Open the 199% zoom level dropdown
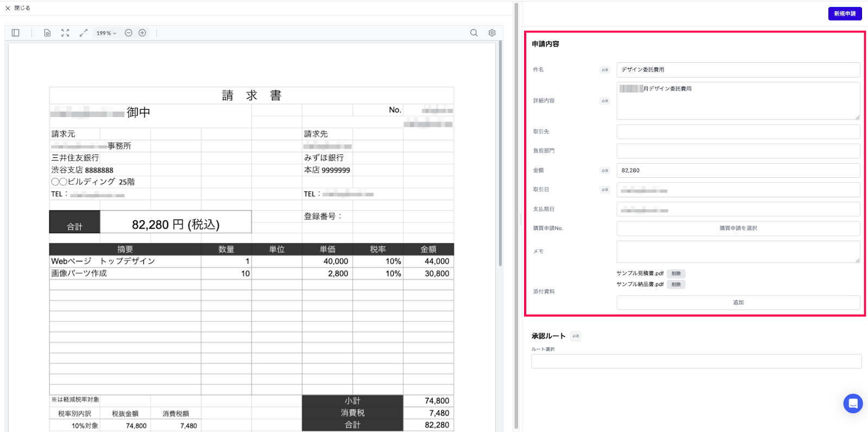 point(106,33)
